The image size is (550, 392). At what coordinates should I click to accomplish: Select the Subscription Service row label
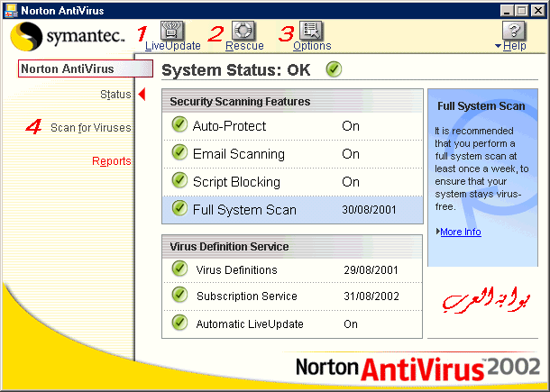pos(246,296)
